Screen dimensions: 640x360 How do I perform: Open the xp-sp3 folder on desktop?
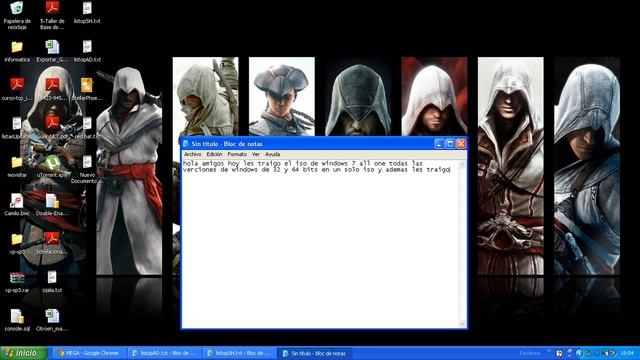[x=17, y=244]
